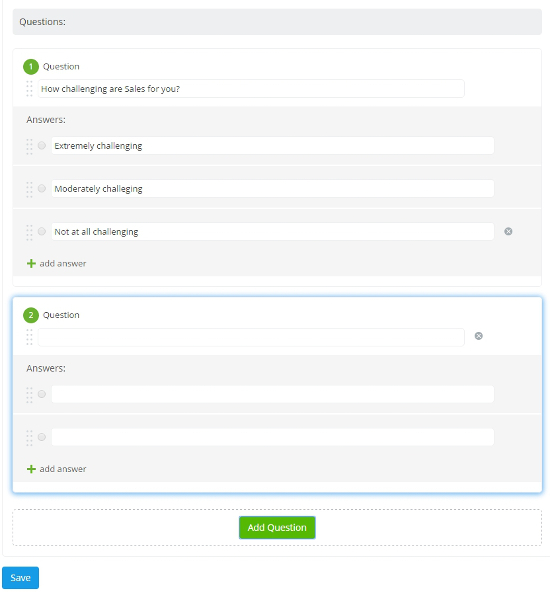Select the 'Extremely challenging' radio button
The height and width of the screenshot is (599, 550).
(42, 146)
